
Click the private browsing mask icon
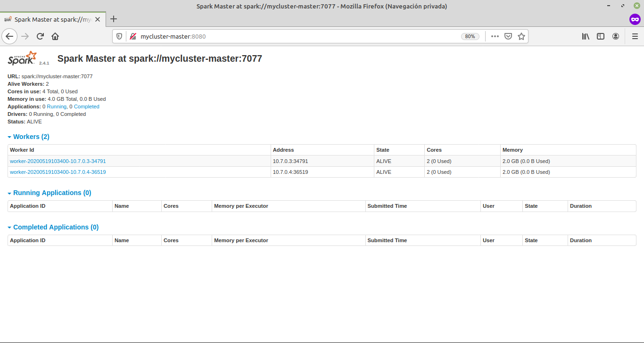coord(635,19)
